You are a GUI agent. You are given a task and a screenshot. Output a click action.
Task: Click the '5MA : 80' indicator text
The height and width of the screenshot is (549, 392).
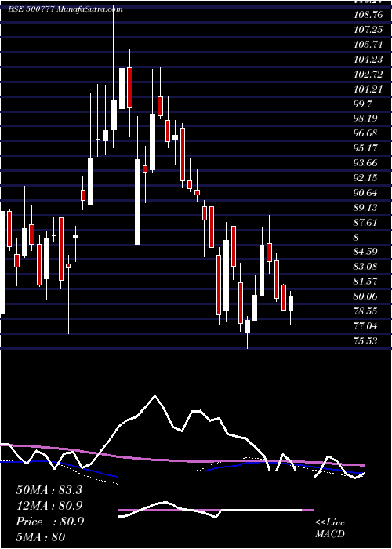pyautogui.click(x=41, y=536)
